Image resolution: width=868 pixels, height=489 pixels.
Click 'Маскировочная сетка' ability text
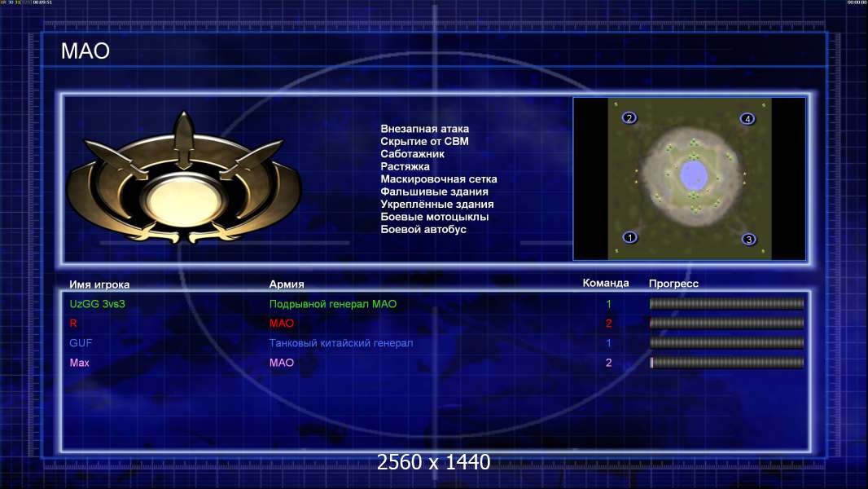click(438, 178)
